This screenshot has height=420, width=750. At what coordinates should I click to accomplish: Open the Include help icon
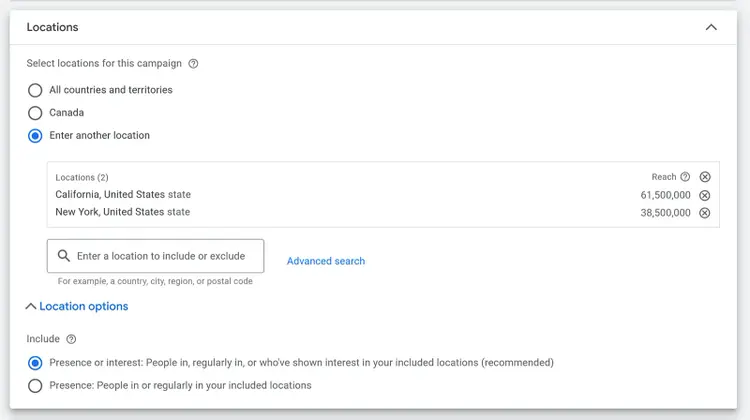(71, 339)
